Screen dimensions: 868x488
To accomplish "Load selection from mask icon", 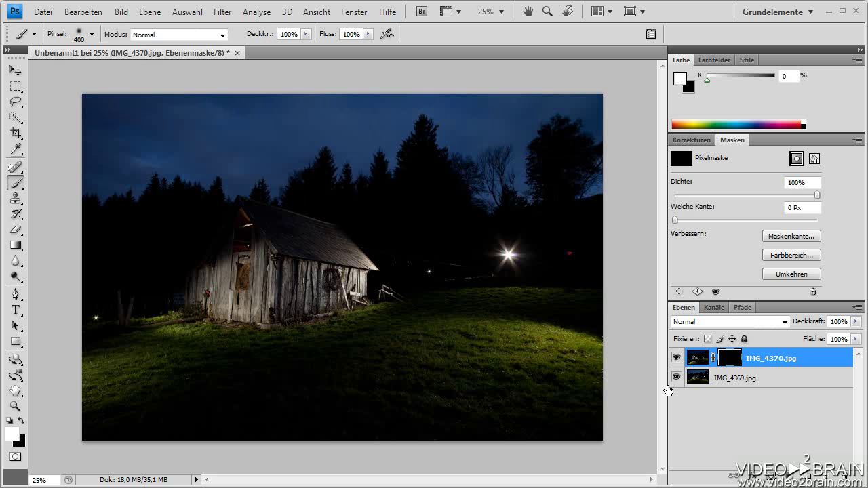I will point(679,291).
